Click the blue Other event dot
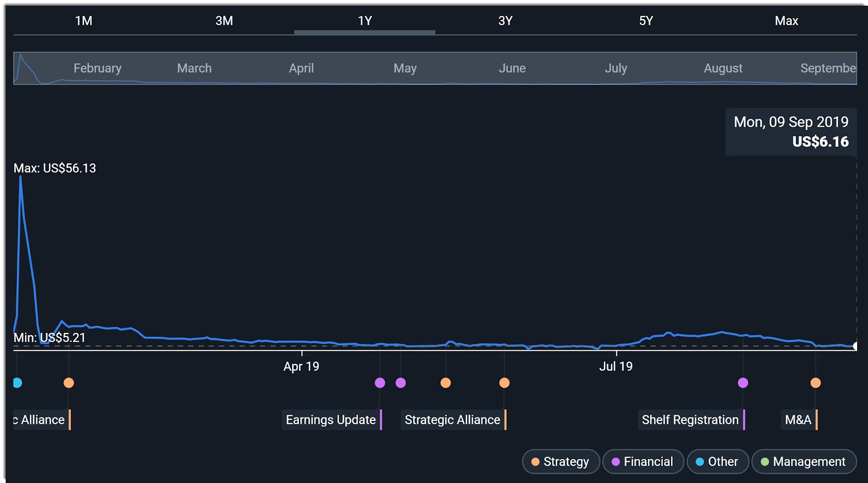This screenshot has width=868, height=483. (17, 383)
